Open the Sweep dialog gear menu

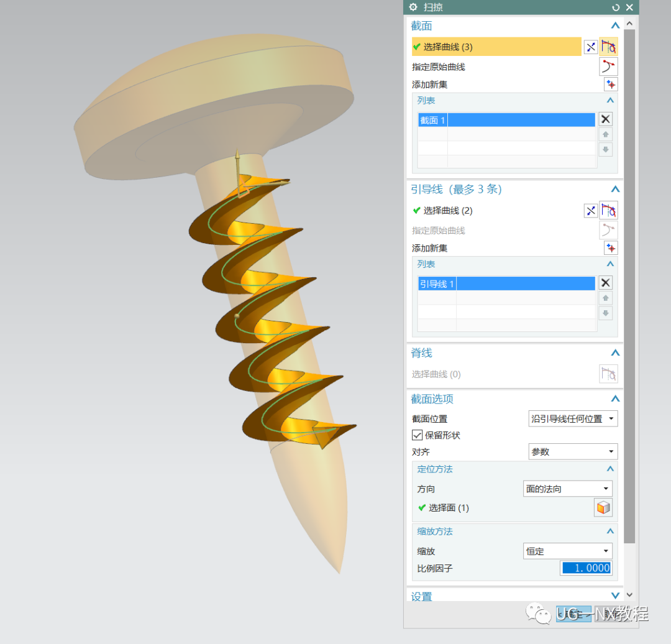point(413,7)
